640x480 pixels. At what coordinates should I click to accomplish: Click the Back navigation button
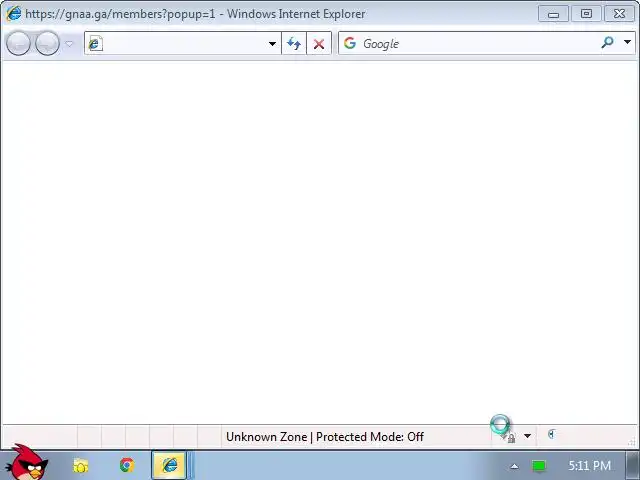tap(18, 43)
